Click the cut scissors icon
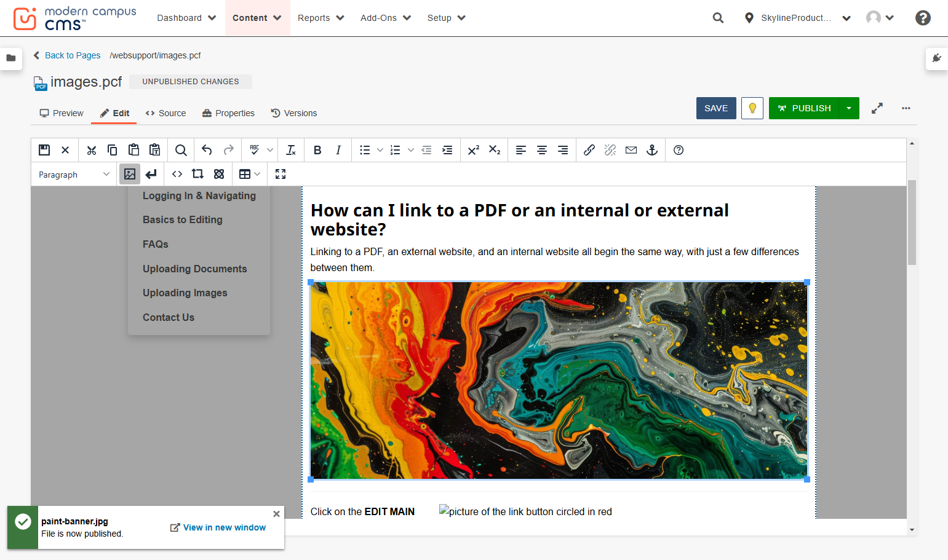 (x=92, y=150)
